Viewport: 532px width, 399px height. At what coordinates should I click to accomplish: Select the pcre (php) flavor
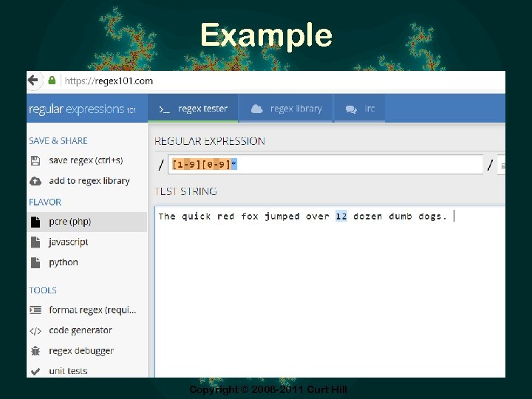pyautogui.click(x=87, y=222)
